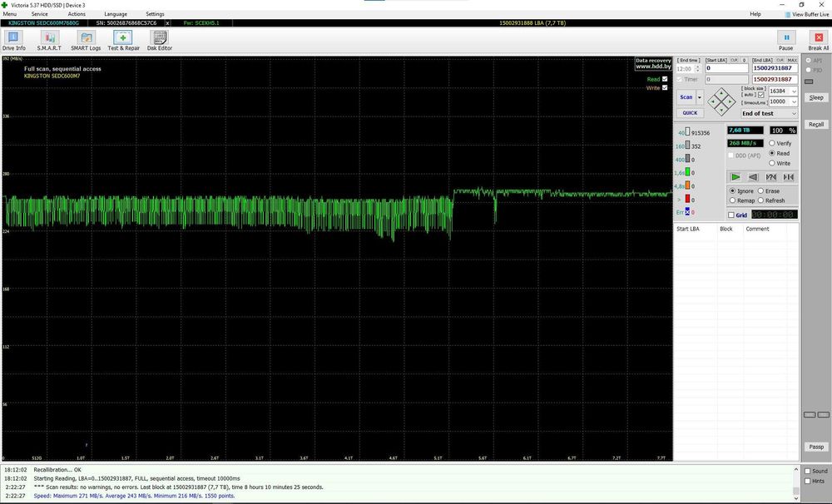Open the Service menu

coord(40,14)
